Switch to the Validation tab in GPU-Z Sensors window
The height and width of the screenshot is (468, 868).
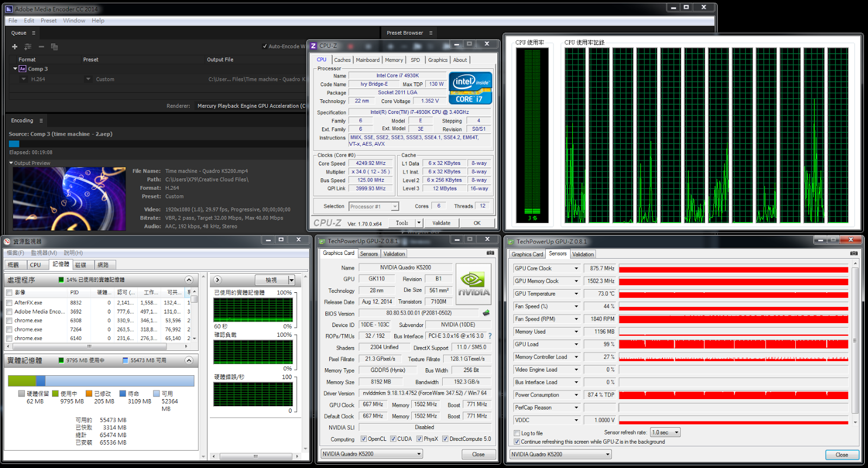pyautogui.click(x=583, y=254)
